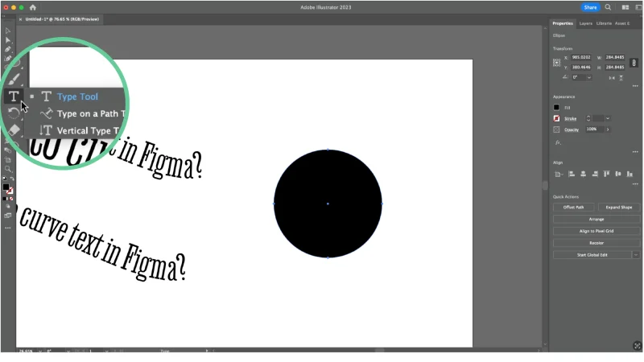
Task: Open the Align To dropdown
Action: 559,175
